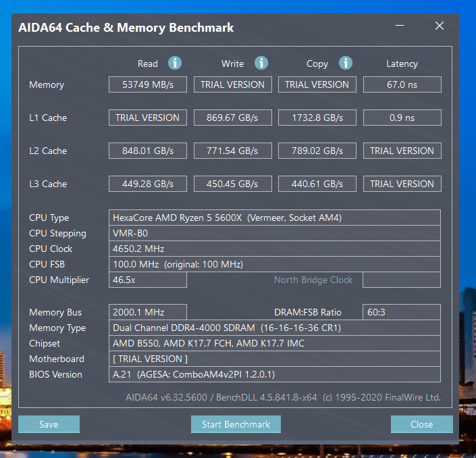Click the window title AIDA64 Cache & Memory Benchmark

126,28
